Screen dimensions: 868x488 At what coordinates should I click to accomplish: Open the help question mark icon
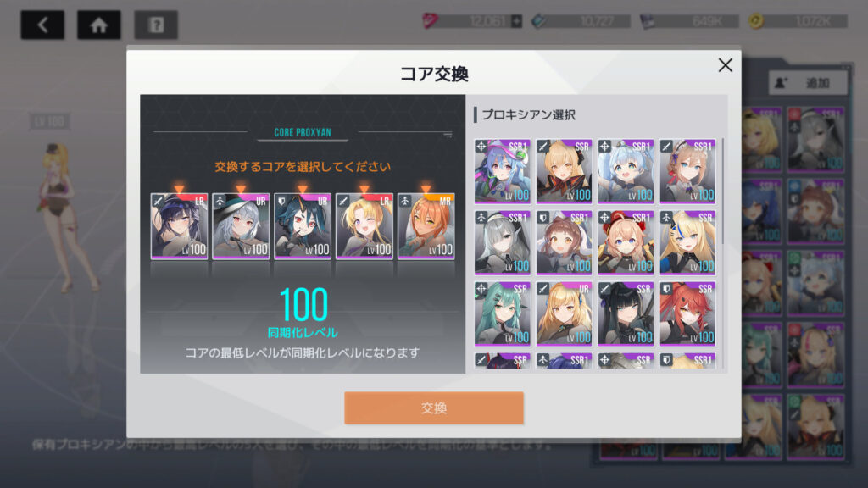pos(156,25)
